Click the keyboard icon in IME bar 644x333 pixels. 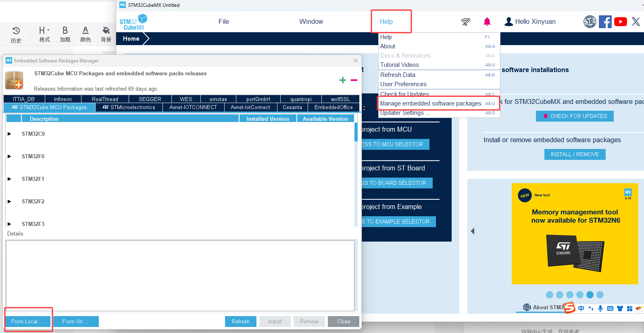(x=610, y=308)
